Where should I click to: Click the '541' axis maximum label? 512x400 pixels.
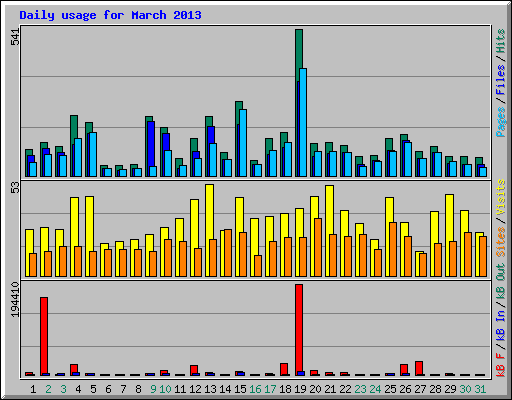15,37
